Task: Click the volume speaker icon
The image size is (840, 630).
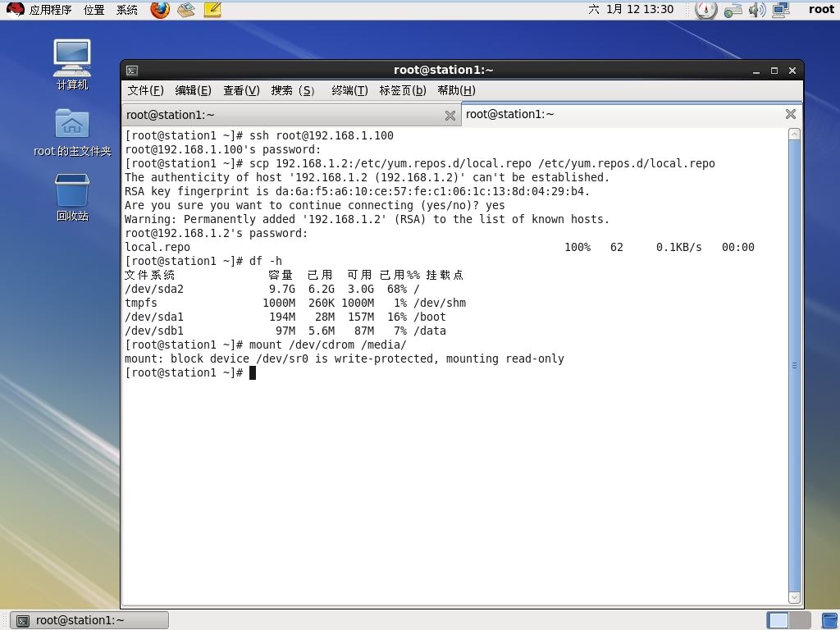Action: (757, 10)
